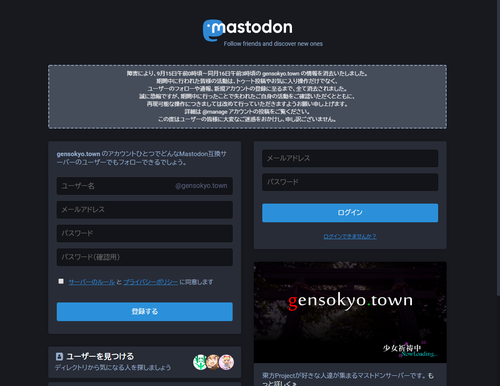Click the 東方Project server description text

(348, 380)
